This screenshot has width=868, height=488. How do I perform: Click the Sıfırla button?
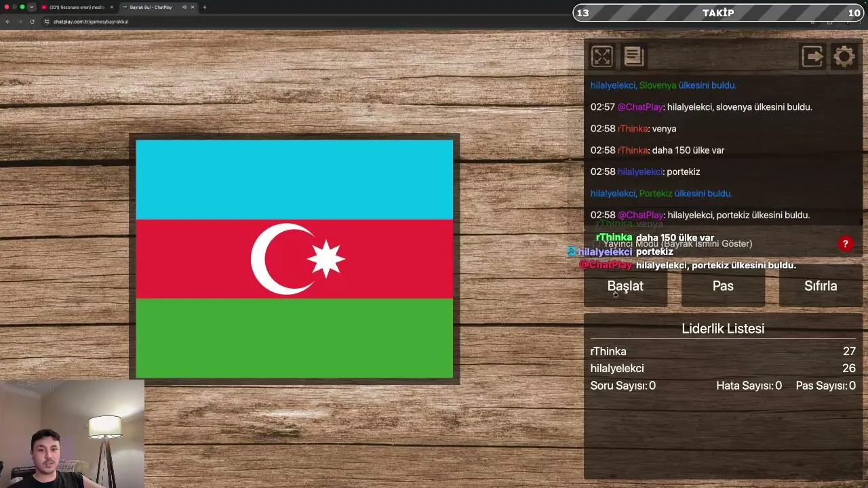tap(821, 286)
